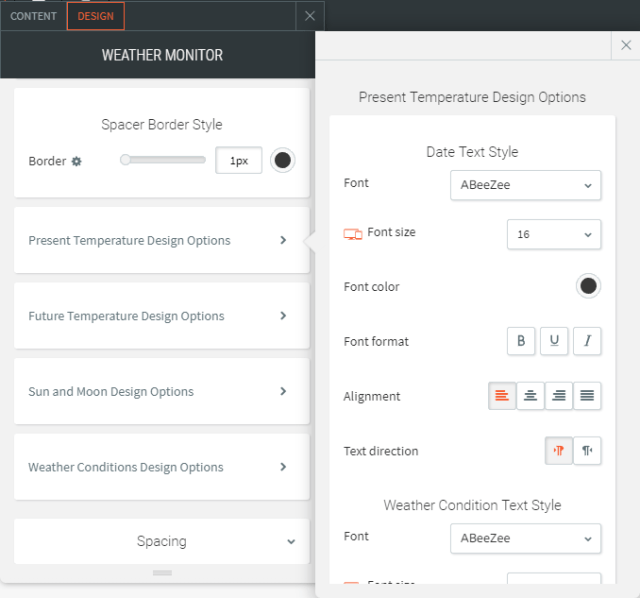The image size is (640, 598).
Task: Select right-to-left text direction
Action: [x=587, y=451]
